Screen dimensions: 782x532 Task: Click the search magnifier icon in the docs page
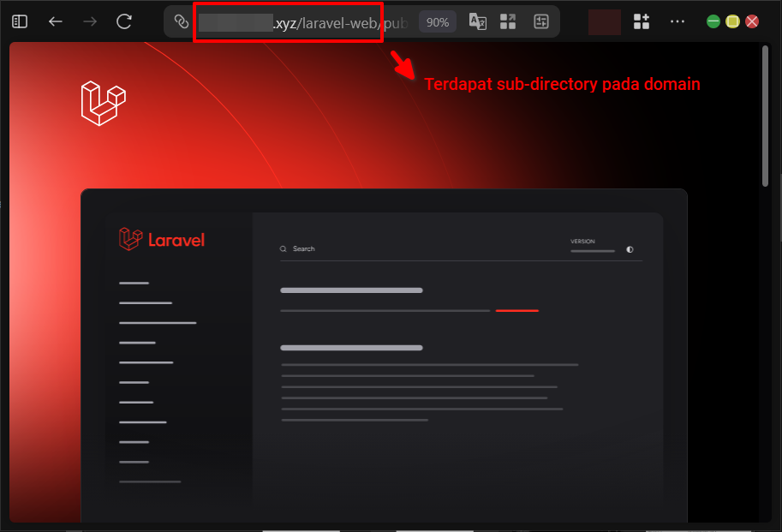(x=283, y=248)
